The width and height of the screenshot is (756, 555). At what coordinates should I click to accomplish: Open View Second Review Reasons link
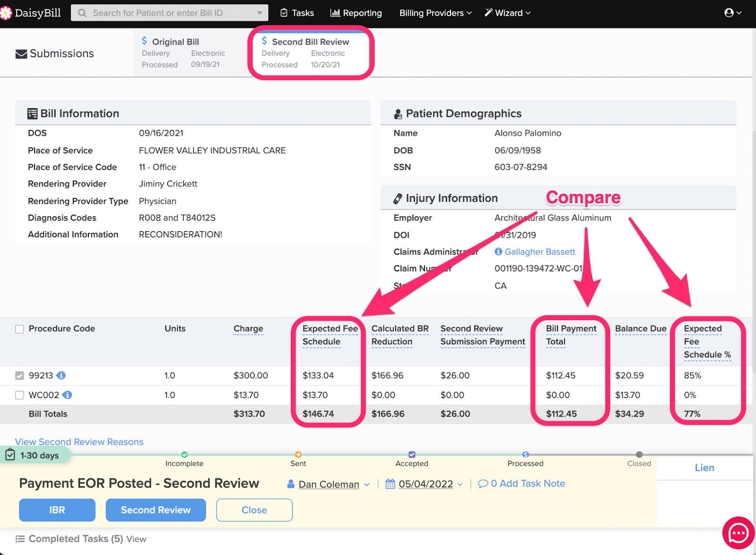[x=79, y=442]
